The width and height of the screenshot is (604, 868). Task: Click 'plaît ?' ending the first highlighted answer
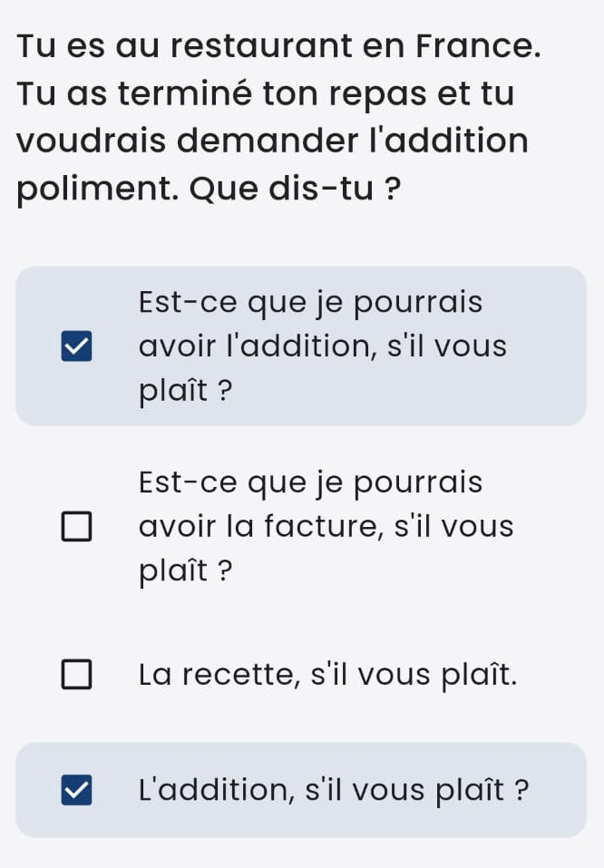(x=186, y=392)
